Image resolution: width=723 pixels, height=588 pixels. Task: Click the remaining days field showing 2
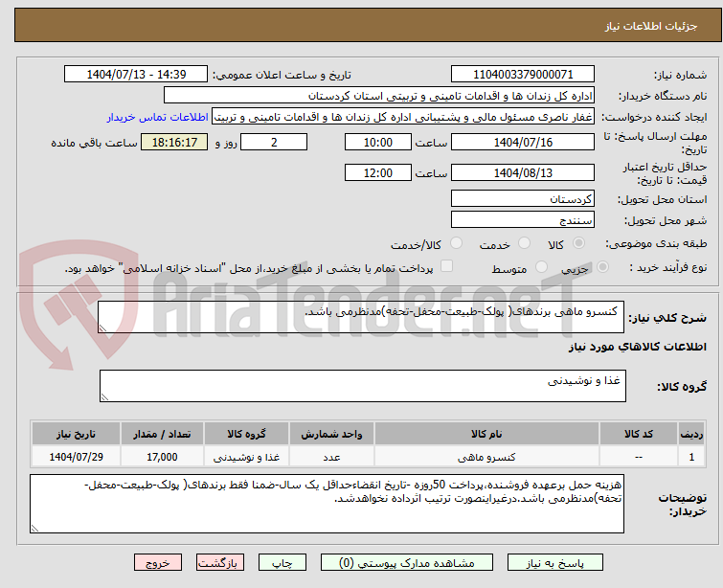click(x=274, y=142)
